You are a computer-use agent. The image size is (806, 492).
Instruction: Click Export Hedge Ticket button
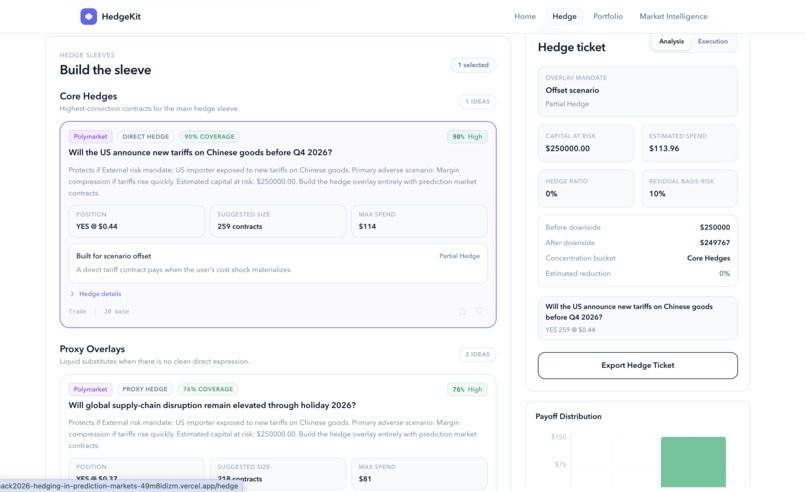(637, 365)
